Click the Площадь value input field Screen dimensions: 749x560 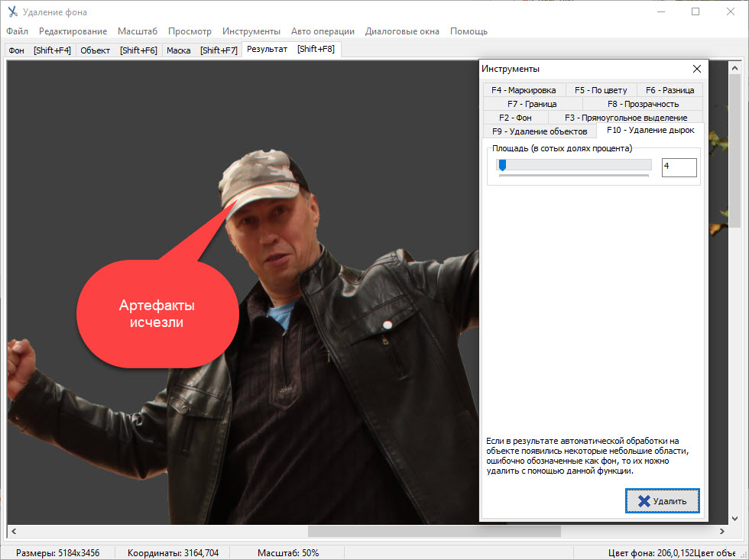[679, 167]
